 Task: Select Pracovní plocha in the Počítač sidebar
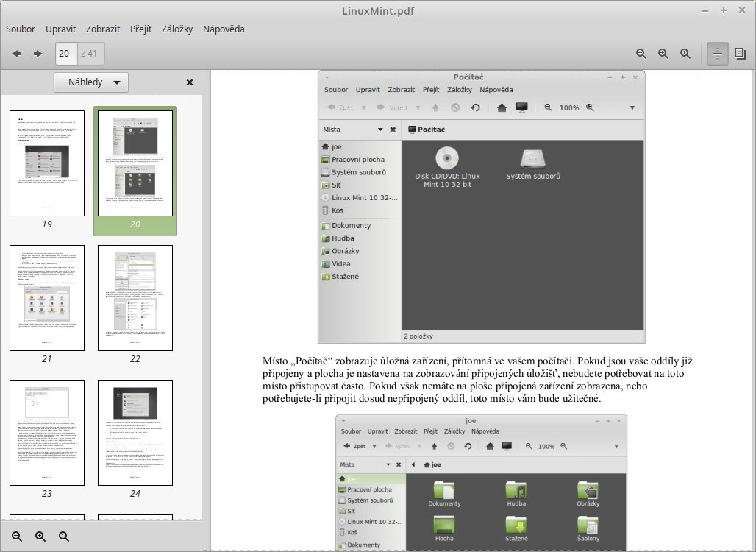(x=353, y=159)
